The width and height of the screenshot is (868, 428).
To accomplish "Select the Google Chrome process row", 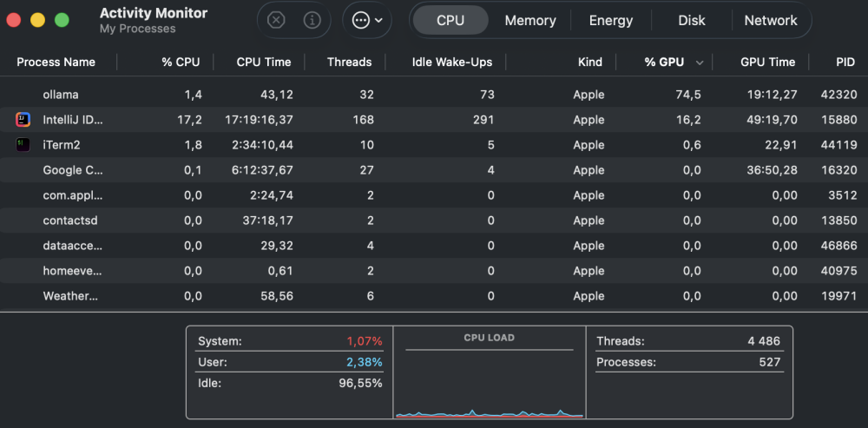I will click(x=434, y=170).
